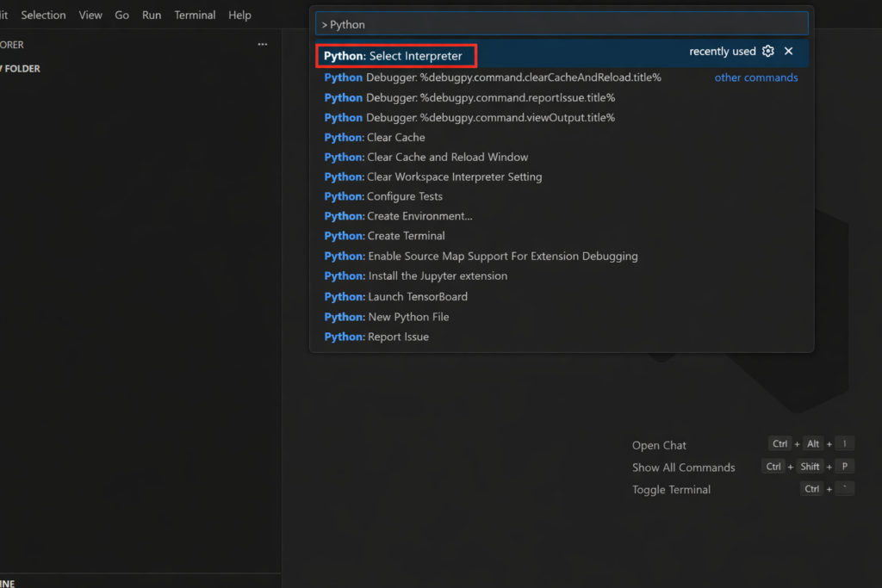Open the Help menu
This screenshot has width=882, height=588.
point(240,15)
